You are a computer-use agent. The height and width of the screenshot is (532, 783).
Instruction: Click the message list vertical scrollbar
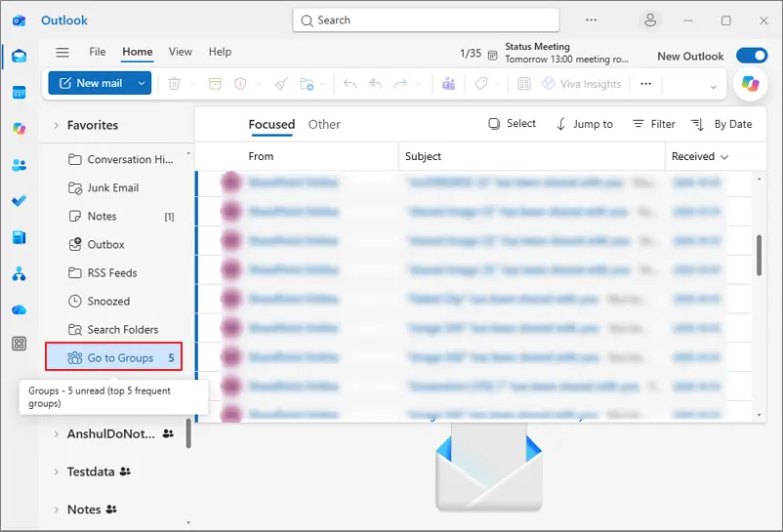click(x=759, y=256)
